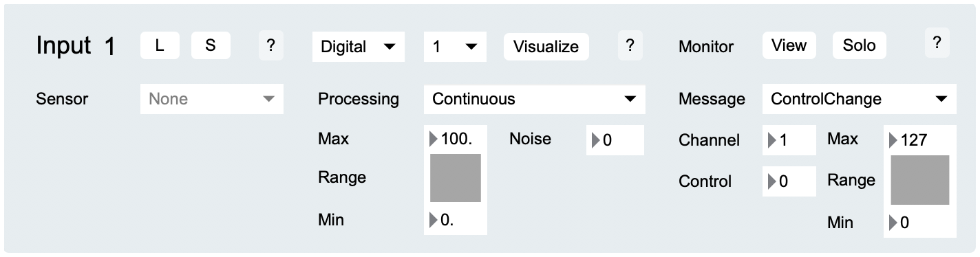980x257 pixels.
Task: Click the Visualize button
Action: [546, 47]
